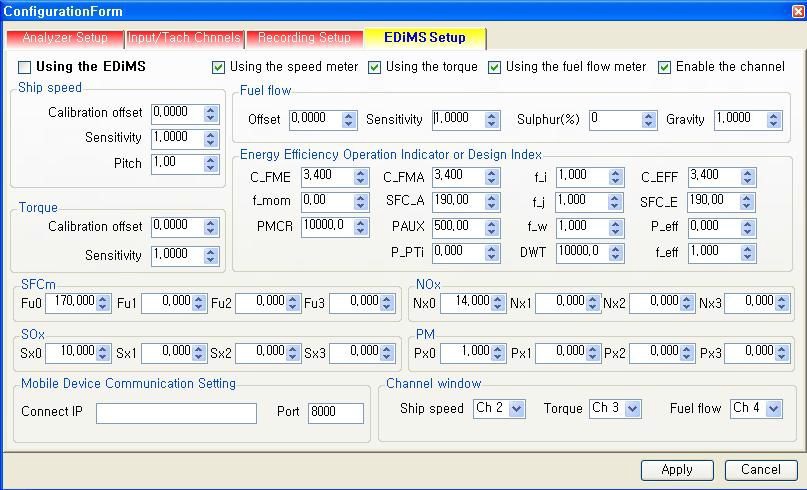
Task: Increase the Ship speed Pitch spinner value
Action: (210, 158)
